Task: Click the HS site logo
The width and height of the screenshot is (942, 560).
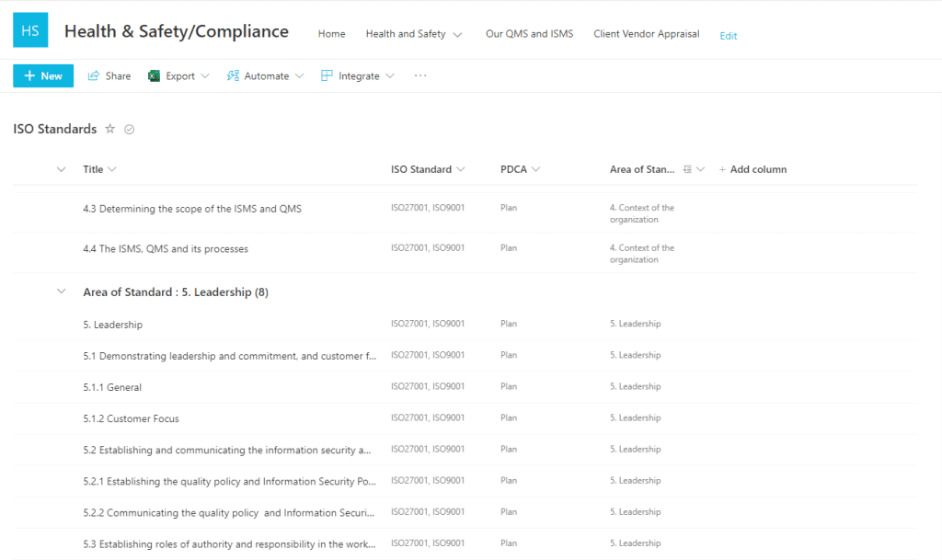Action: tap(30, 29)
